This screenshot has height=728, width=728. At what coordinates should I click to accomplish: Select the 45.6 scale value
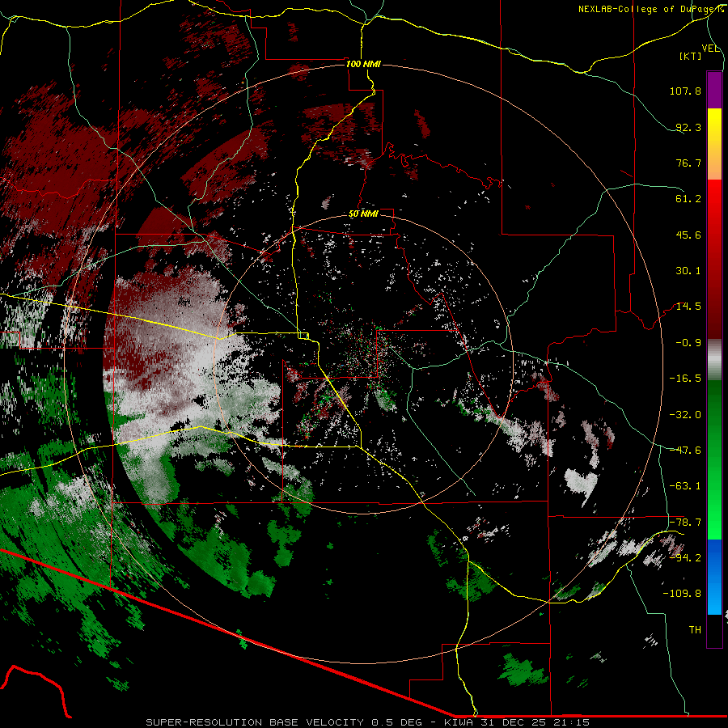[688, 235]
